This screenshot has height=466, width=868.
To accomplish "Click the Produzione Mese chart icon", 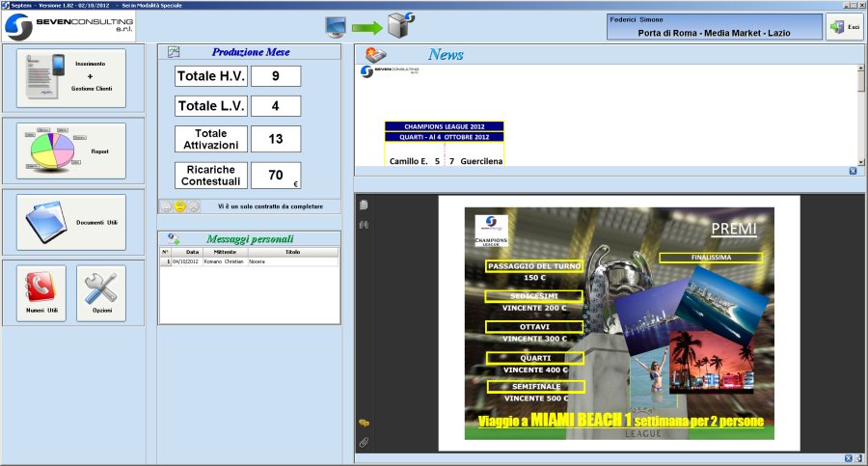I will [x=174, y=52].
